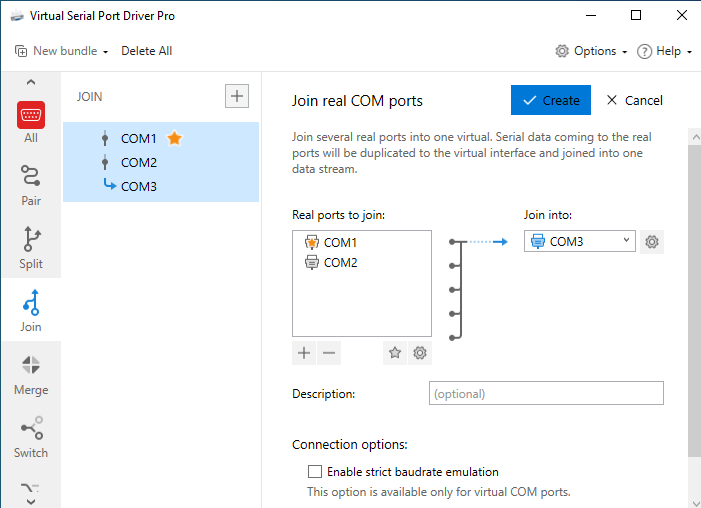
Task: Maximize the Virtual Serial Port Driver window
Action: coord(636,16)
